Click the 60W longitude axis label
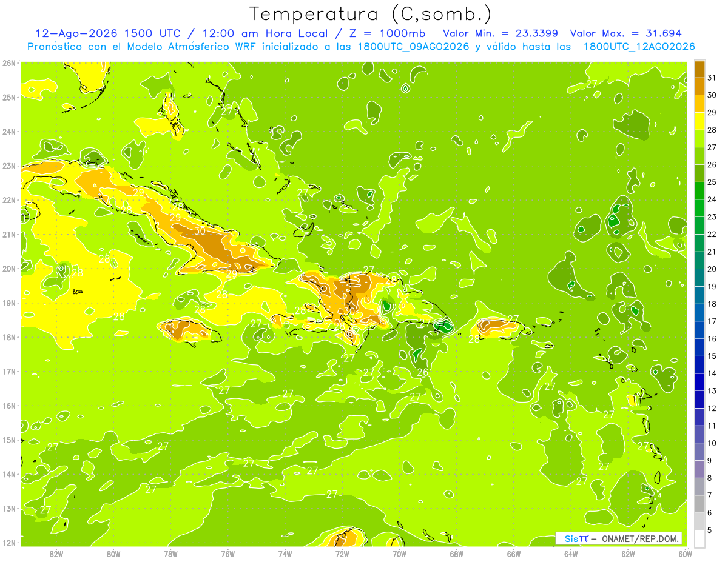Image resolution: width=728 pixels, height=562 pixels. point(685,554)
